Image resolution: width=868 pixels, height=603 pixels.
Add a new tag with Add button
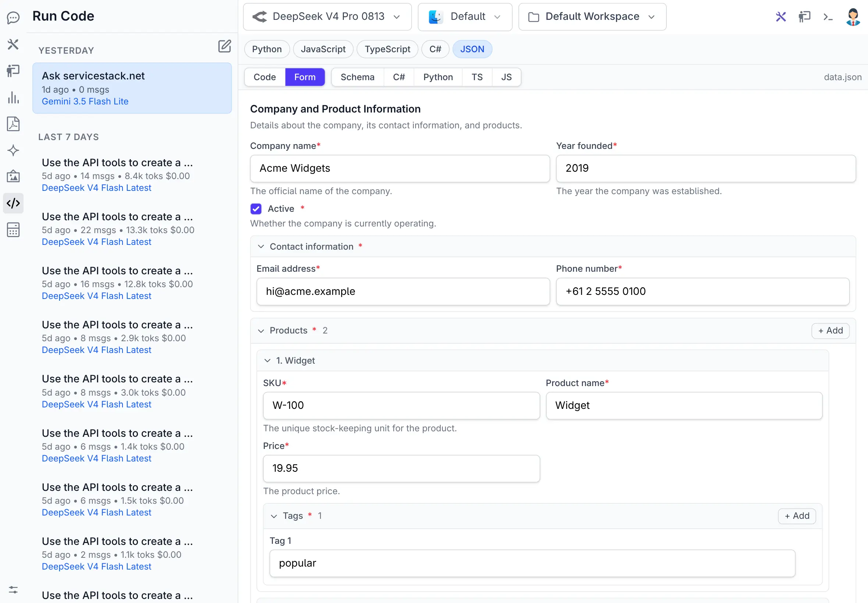click(x=797, y=516)
